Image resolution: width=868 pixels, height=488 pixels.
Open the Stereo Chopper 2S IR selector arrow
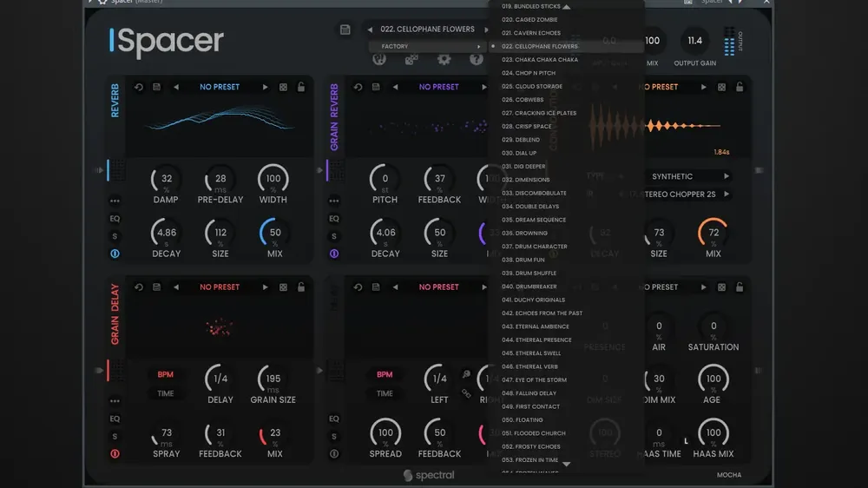tap(727, 194)
